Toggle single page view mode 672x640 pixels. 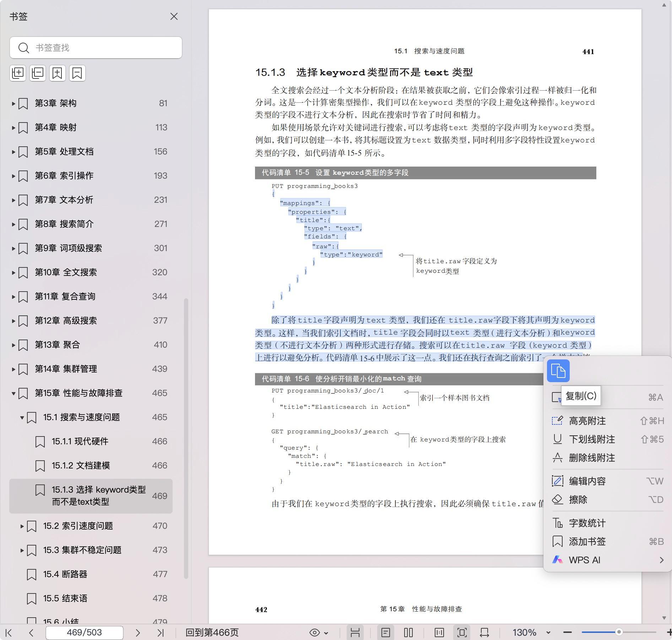[x=386, y=633]
